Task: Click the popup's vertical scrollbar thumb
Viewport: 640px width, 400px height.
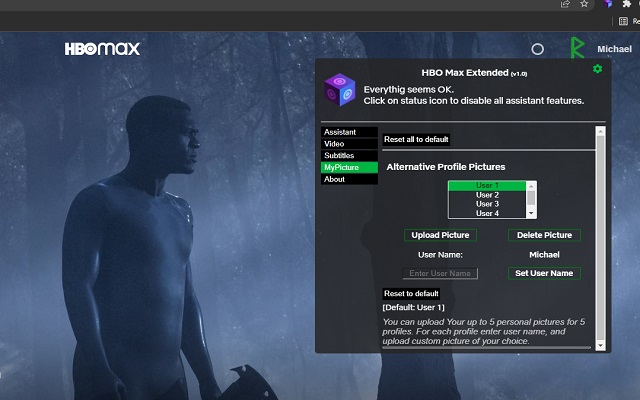Action: [600, 237]
